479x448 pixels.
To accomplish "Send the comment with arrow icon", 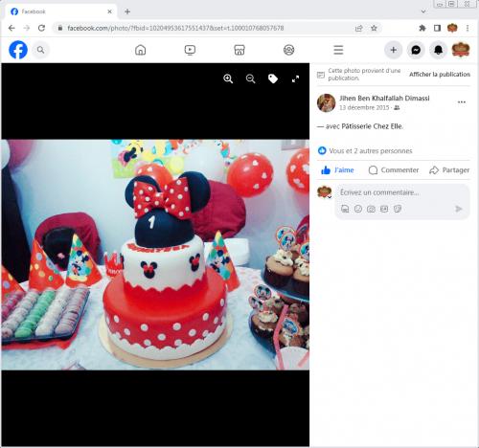I will pos(459,209).
